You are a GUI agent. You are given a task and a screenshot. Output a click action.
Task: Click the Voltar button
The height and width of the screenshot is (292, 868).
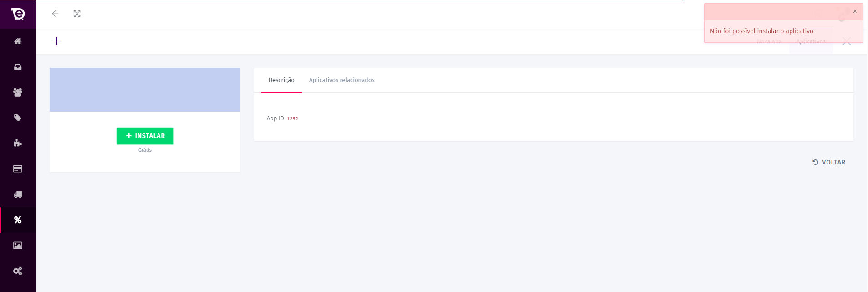coord(829,162)
